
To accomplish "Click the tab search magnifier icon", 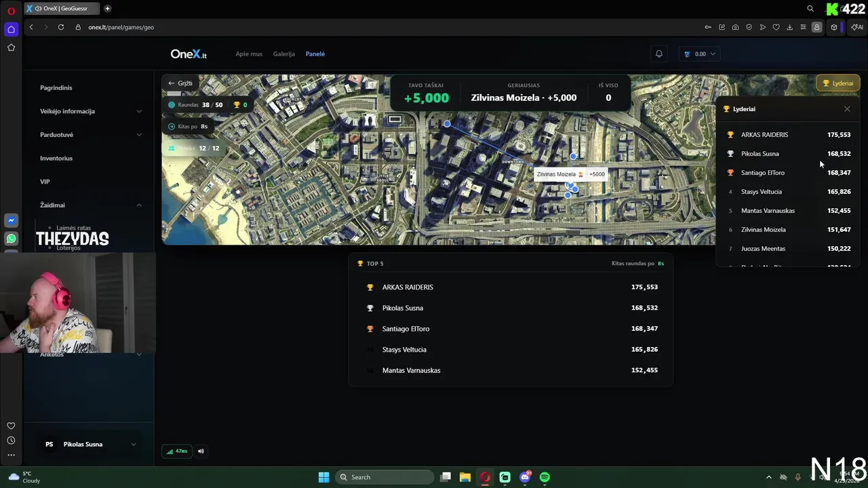I will (810, 9).
